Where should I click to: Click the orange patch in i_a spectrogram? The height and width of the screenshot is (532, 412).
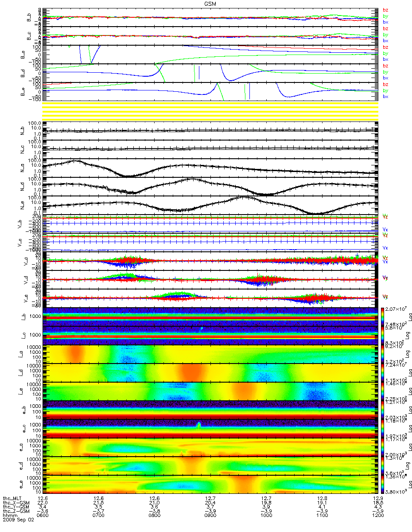coord(75,353)
